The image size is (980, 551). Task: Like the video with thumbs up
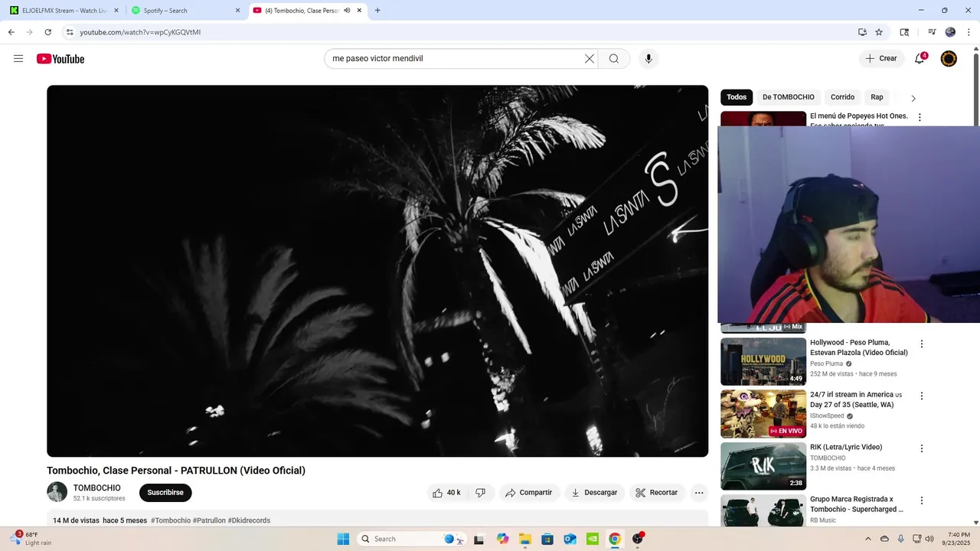446,493
